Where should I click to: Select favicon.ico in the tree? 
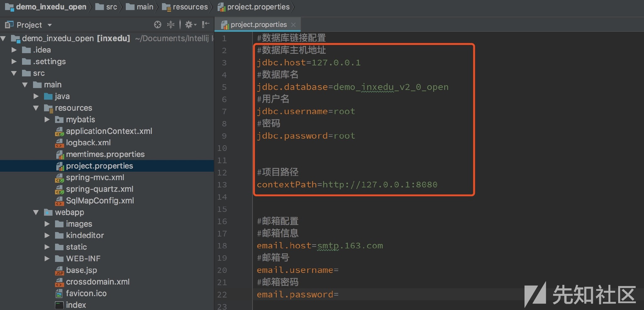coord(86,293)
